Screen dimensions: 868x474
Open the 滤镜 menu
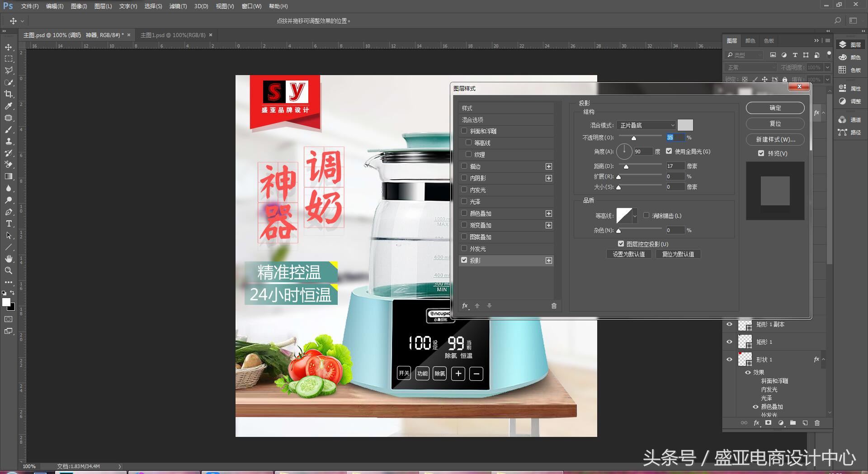tap(178, 6)
